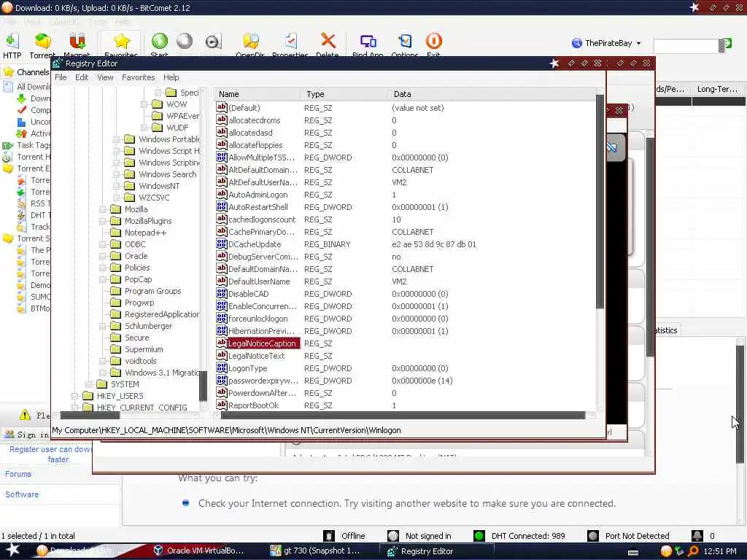This screenshot has width=747, height=560.
Task: Click the red Delete X icon
Action: (328, 41)
